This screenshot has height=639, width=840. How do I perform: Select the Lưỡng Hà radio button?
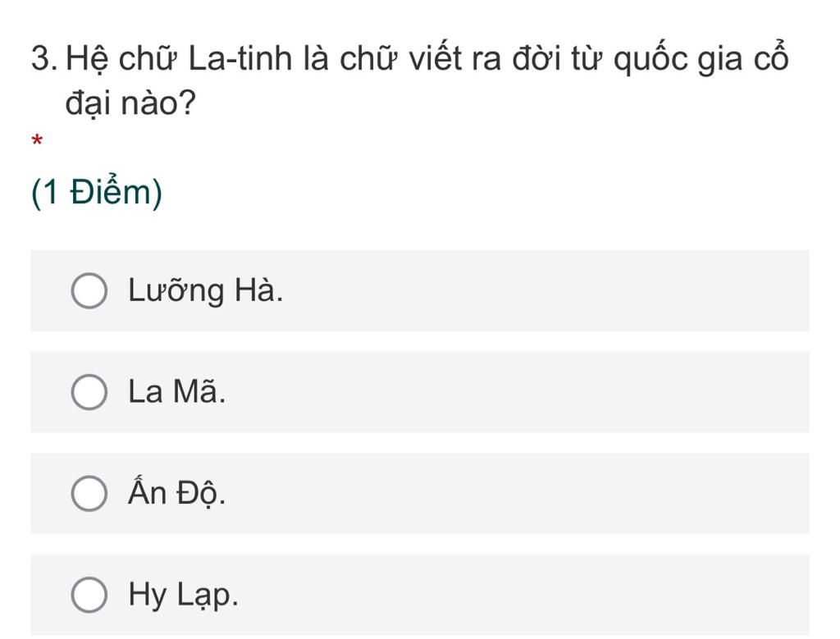tap(89, 290)
